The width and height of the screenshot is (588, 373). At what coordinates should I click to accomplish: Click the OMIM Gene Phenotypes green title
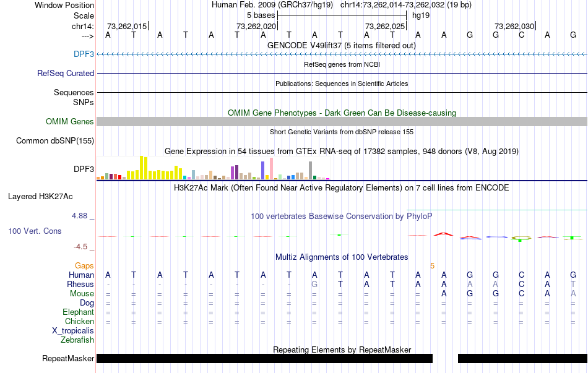342,113
